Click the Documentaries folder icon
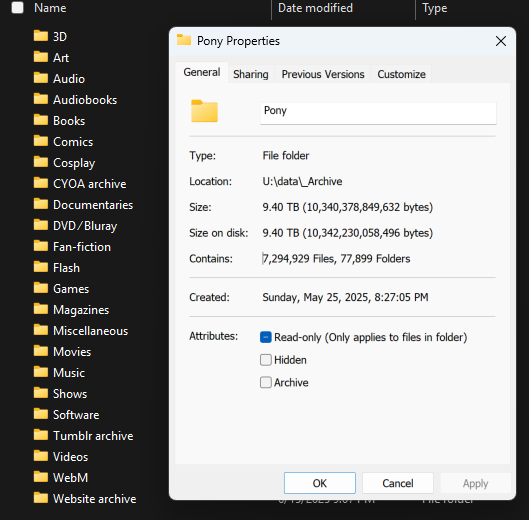 click(41, 203)
